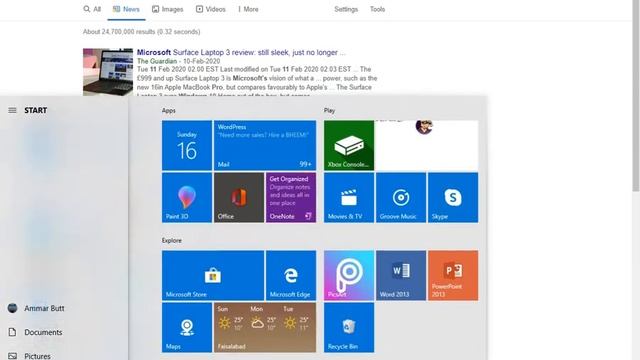Viewport: 640px width, 360px height.
Task: Open Microsoft Surface Laptop 3 review headline
Action: pyautogui.click(x=241, y=52)
